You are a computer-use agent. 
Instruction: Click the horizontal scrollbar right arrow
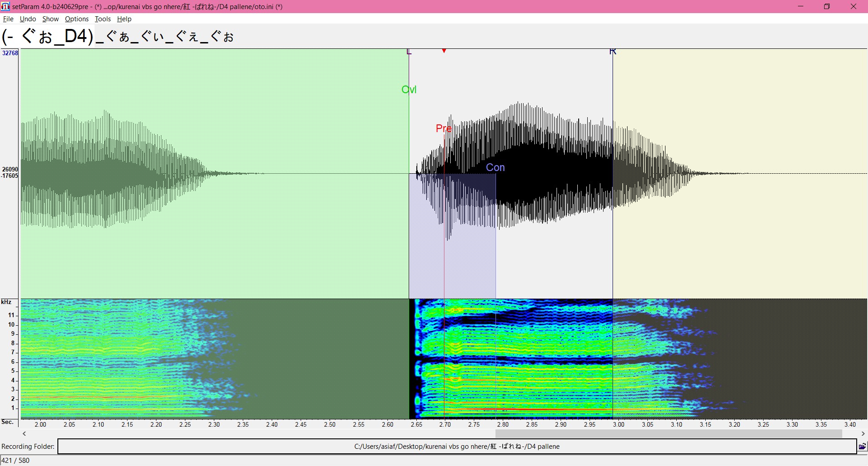(x=863, y=433)
